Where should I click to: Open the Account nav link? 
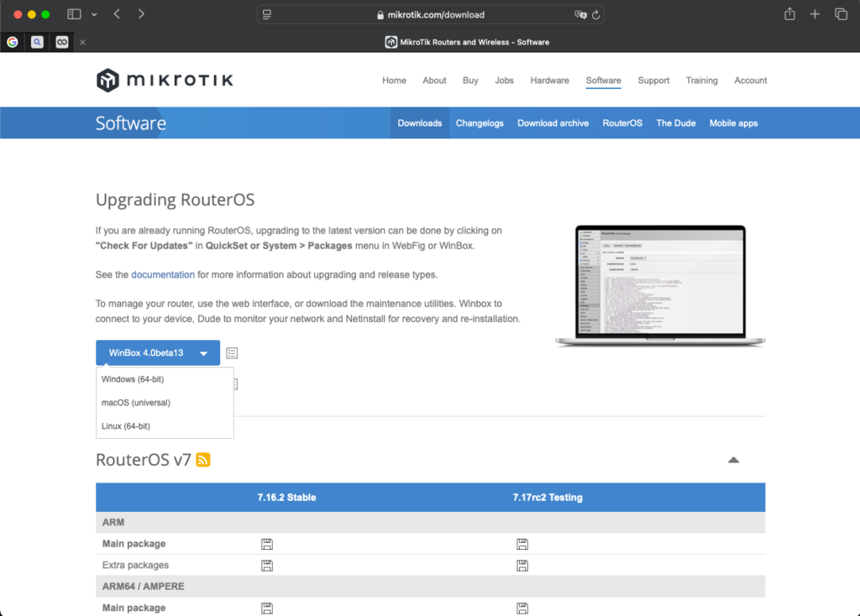tap(750, 81)
